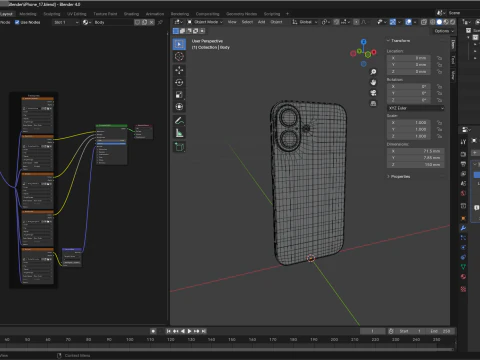Open the viewport Add menu
This screenshot has height=360, width=480.
[262, 22]
